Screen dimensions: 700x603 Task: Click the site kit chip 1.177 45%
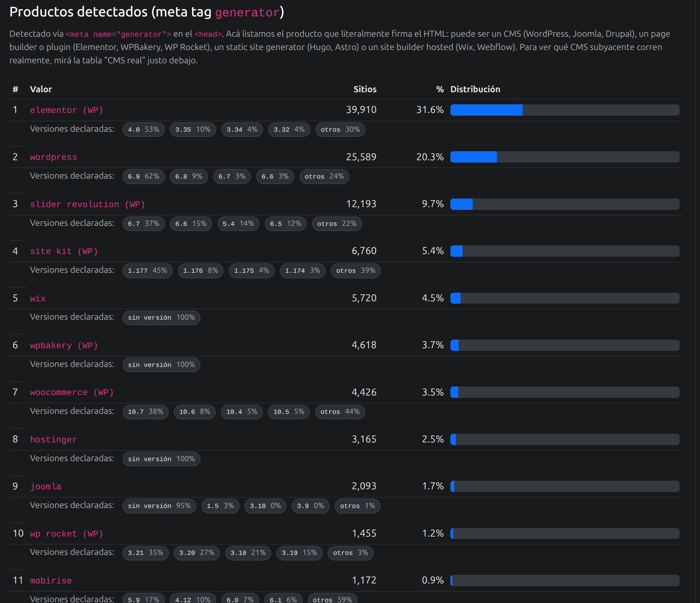coord(148,271)
